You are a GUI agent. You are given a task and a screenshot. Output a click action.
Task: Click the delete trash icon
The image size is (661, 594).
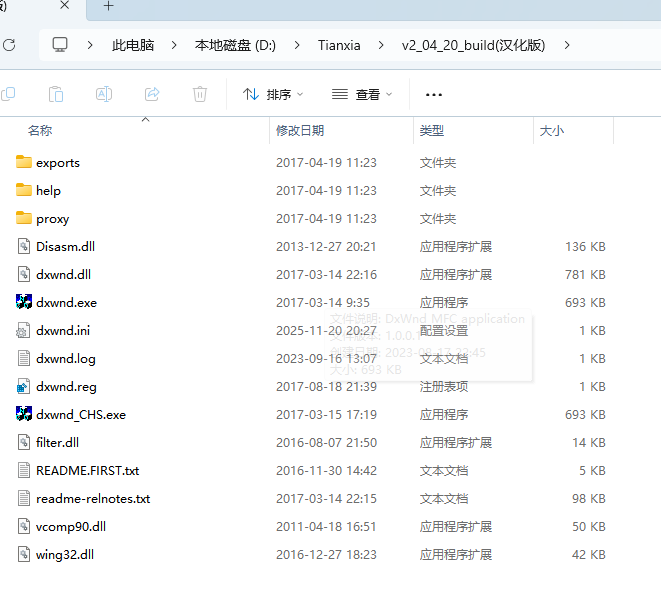coord(200,94)
